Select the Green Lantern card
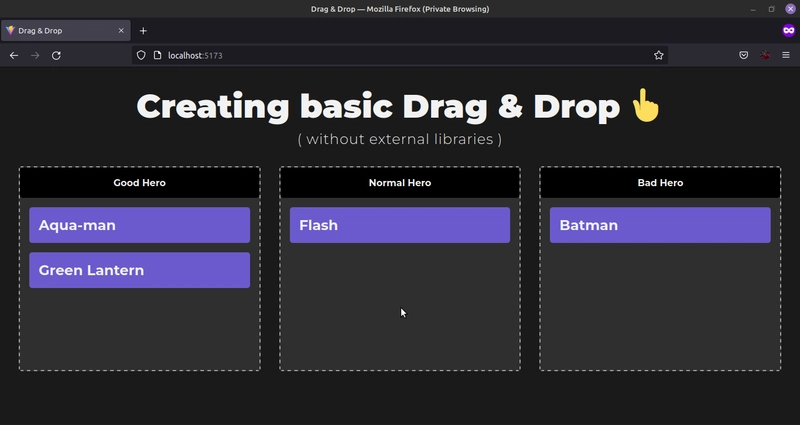The height and width of the screenshot is (425, 800). (x=139, y=270)
